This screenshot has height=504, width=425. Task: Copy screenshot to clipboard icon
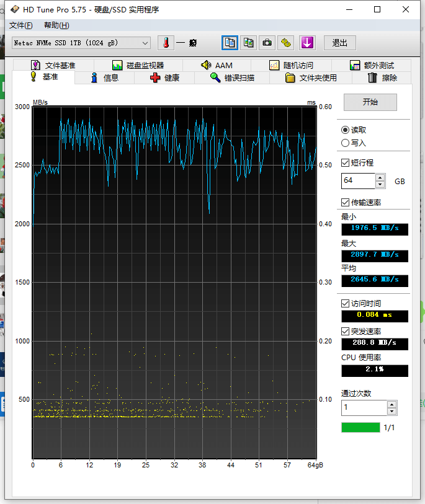tap(248, 43)
